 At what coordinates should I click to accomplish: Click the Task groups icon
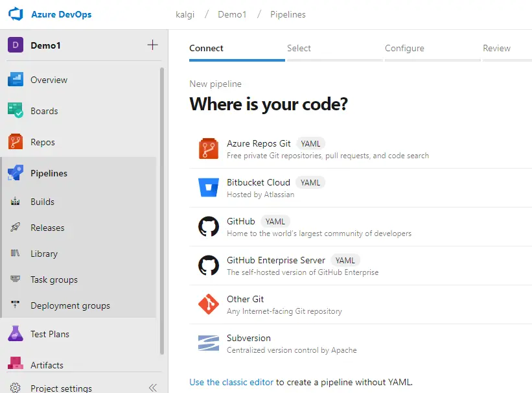(16, 279)
